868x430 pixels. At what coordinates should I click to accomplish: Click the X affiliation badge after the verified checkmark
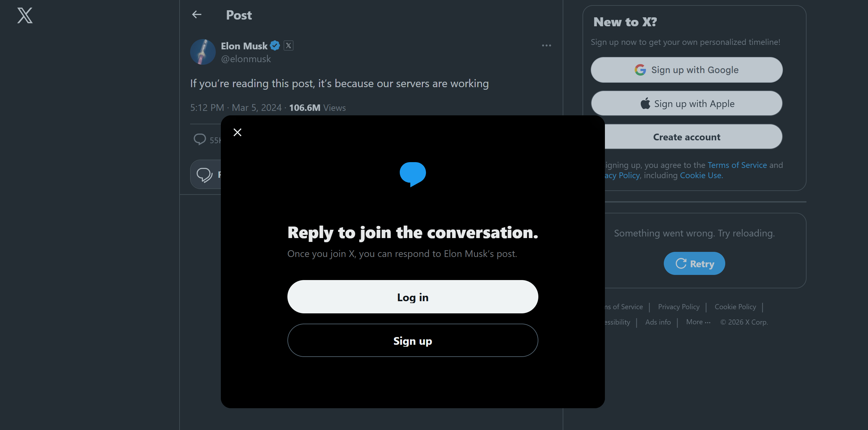click(x=288, y=45)
